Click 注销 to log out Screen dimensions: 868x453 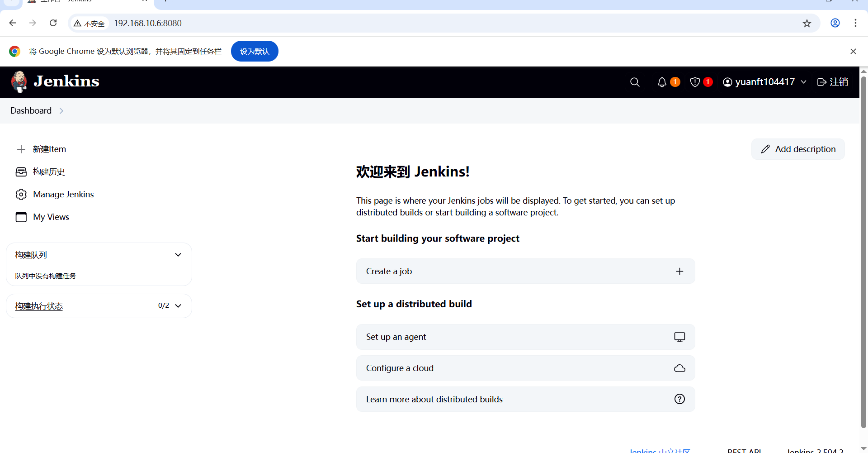click(833, 82)
